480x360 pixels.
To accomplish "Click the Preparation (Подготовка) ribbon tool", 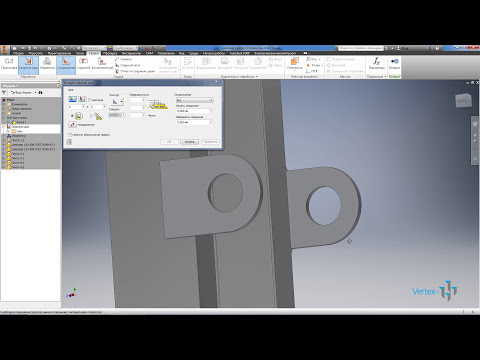I will pyautogui.click(x=9, y=63).
